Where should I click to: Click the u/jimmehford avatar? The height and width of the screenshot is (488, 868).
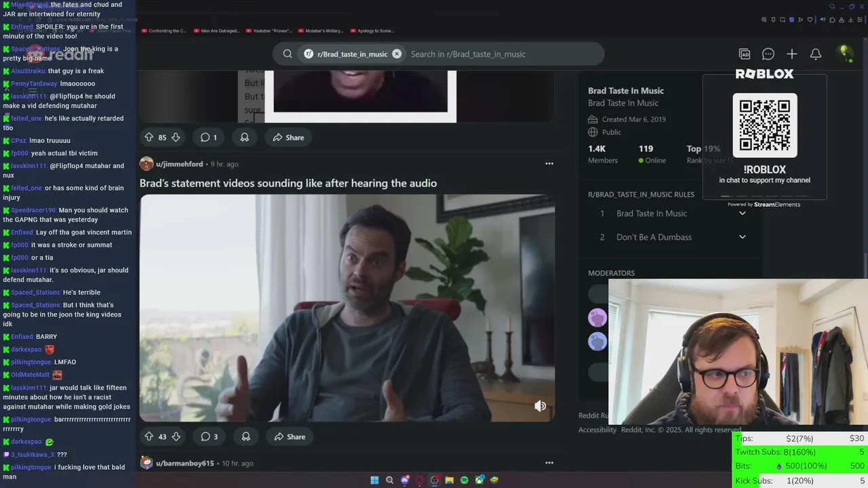(x=146, y=163)
